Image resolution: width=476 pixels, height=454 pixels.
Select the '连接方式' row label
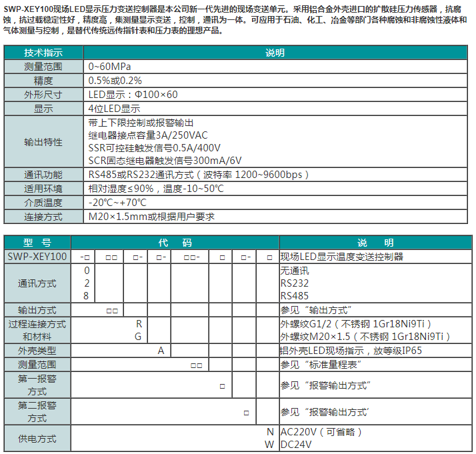tap(43, 217)
